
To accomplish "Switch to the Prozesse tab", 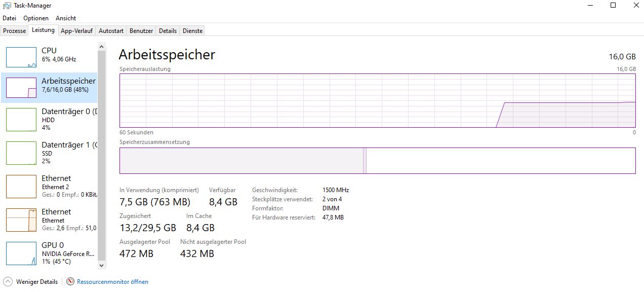I will (14, 31).
